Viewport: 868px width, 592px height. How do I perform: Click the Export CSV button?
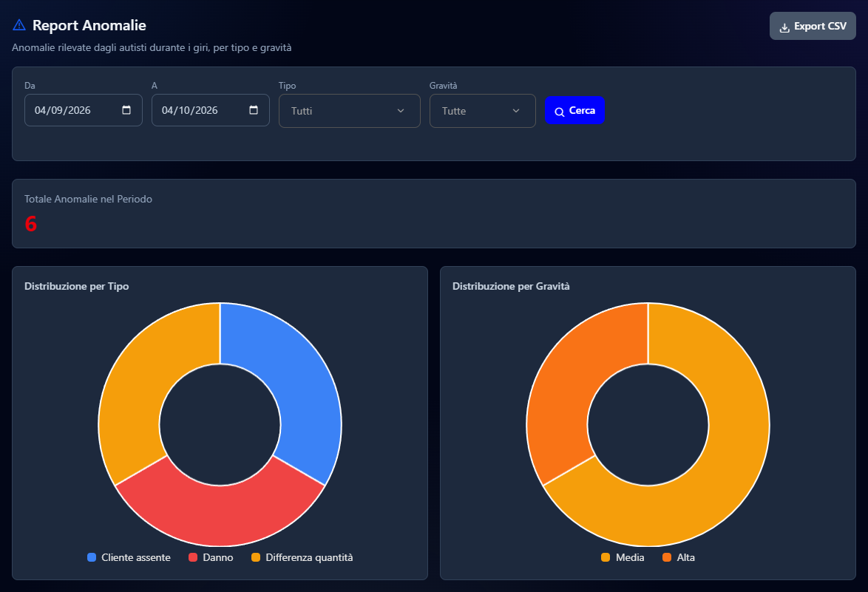point(813,26)
